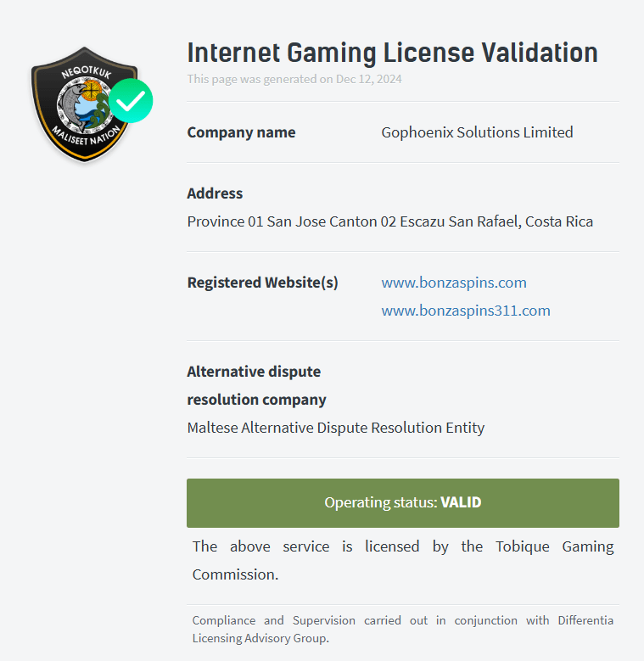This screenshot has width=644, height=661.
Task: Click the page generated date text
Action: pyautogui.click(x=294, y=79)
